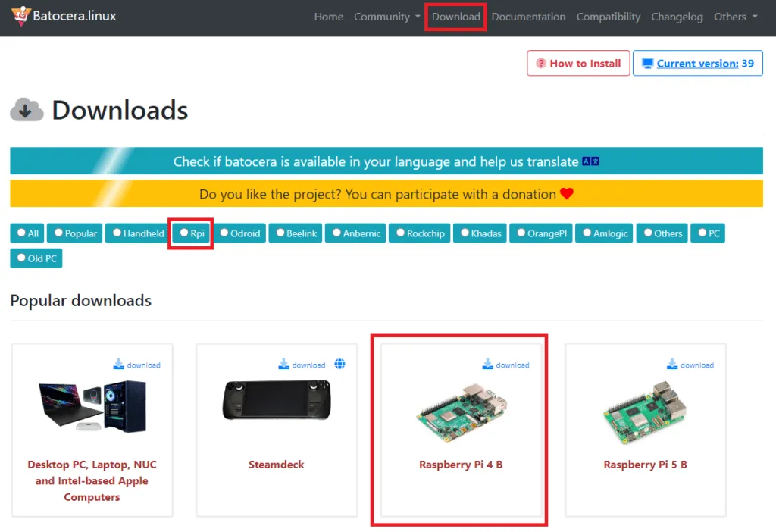The height and width of the screenshot is (532, 776).
Task: Click the How to Install button
Action: (x=578, y=63)
